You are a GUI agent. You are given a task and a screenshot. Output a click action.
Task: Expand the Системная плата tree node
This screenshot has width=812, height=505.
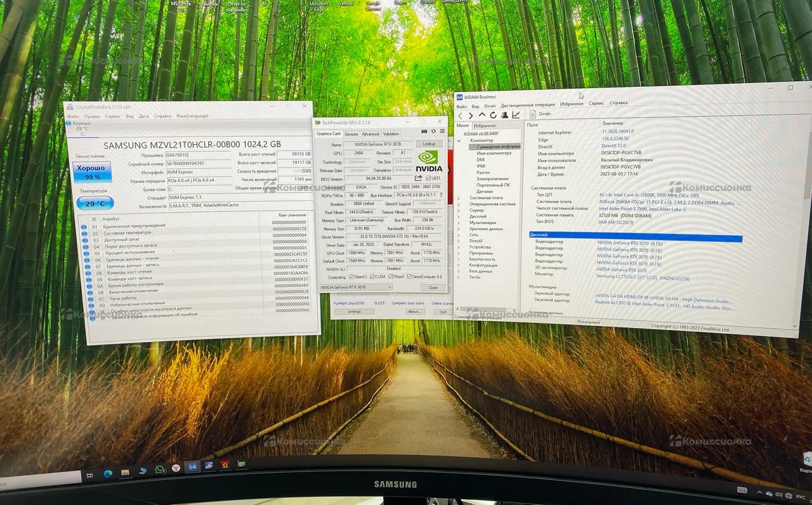(459, 197)
